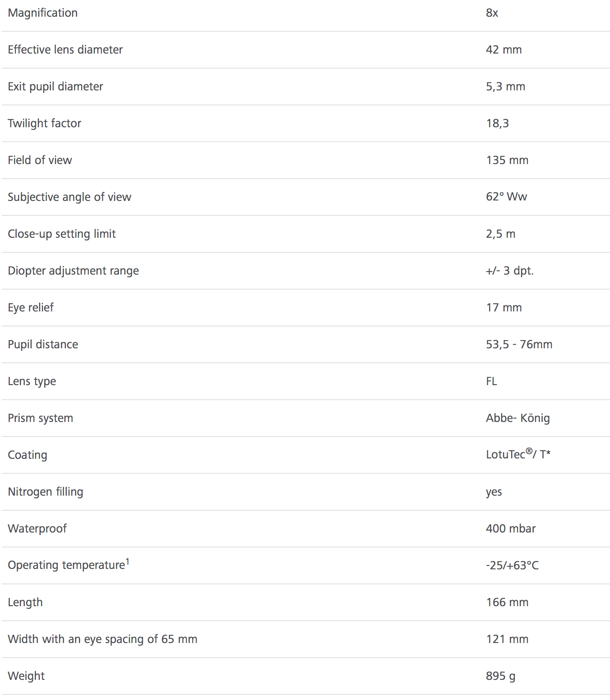Select the +/- 3 dpt. value
This screenshot has height=700, width=610.
510,271
